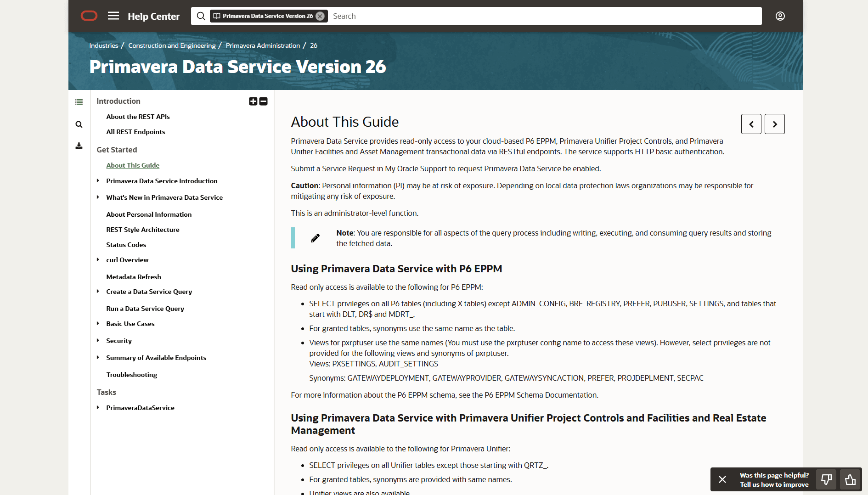Click the search magnifier icon in header

tap(201, 16)
